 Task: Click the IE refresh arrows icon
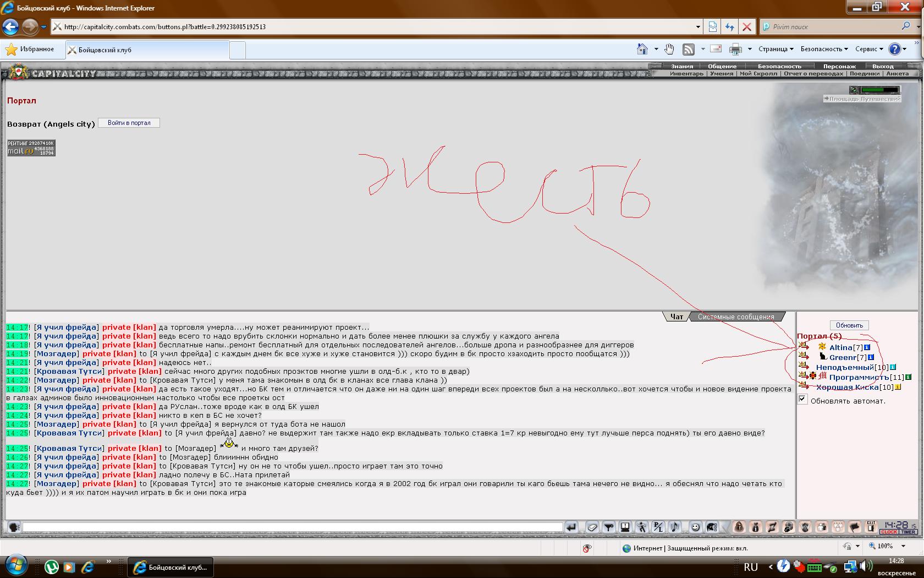tap(729, 26)
